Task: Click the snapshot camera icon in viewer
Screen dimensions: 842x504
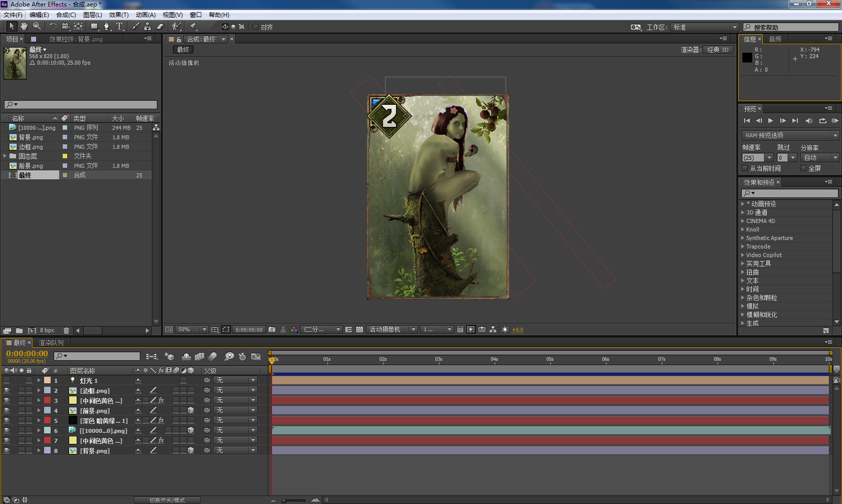Action: [x=272, y=330]
